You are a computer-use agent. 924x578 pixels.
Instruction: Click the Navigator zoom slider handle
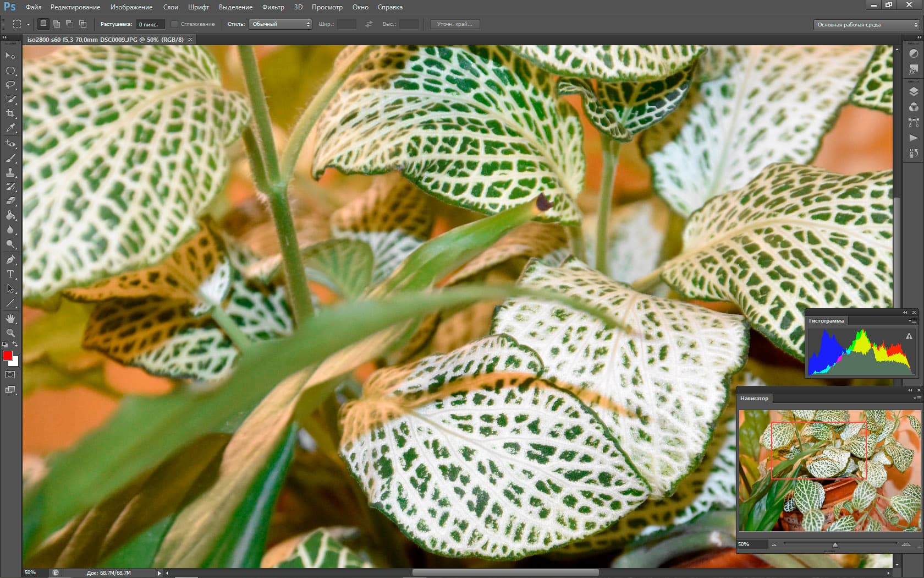(x=835, y=545)
